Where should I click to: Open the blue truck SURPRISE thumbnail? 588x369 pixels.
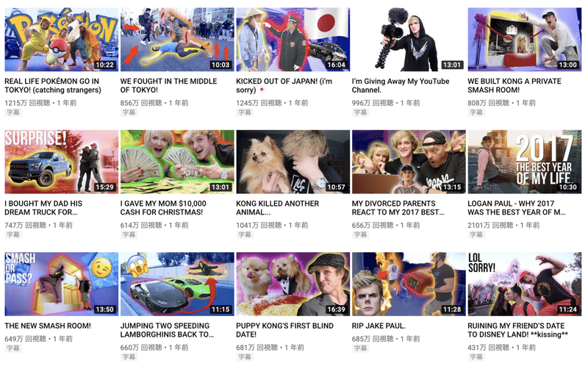61,162
